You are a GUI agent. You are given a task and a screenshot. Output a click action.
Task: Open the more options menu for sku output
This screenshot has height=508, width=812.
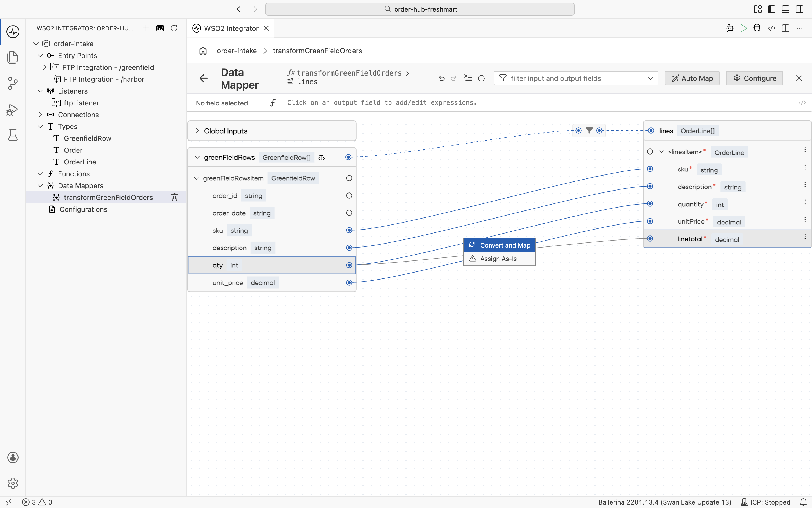(x=805, y=167)
